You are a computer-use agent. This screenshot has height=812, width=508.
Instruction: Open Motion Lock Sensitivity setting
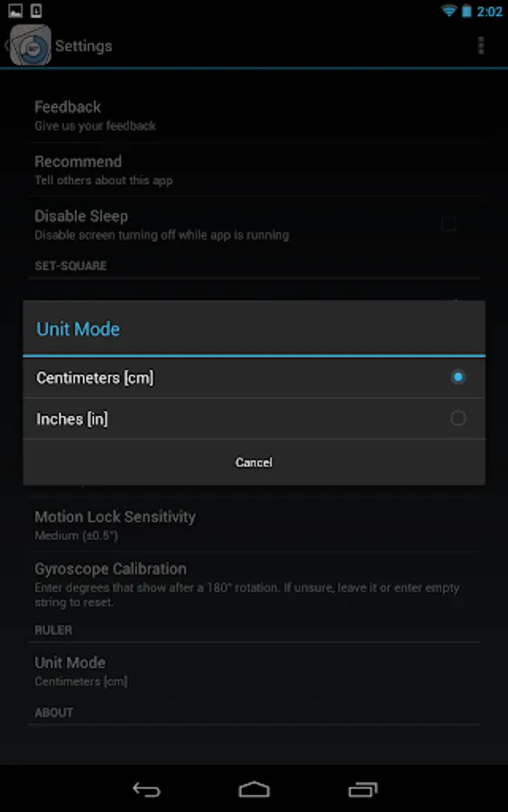point(254,525)
